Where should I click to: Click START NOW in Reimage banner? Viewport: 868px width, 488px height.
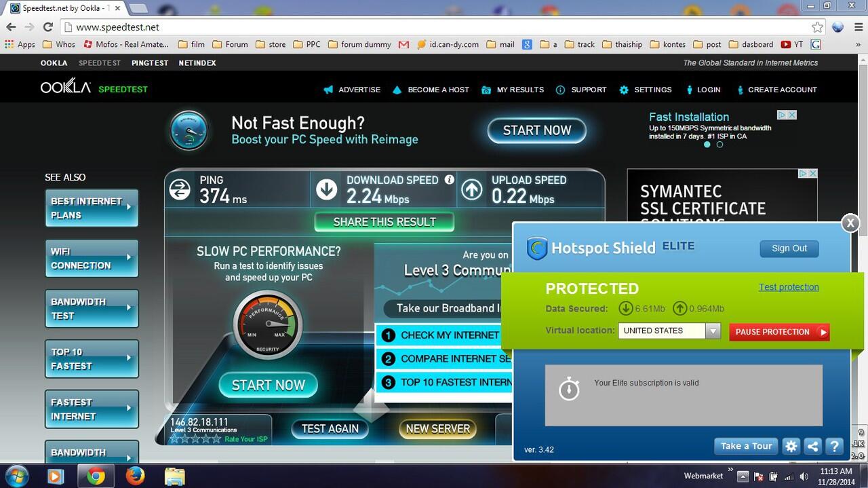click(x=537, y=130)
